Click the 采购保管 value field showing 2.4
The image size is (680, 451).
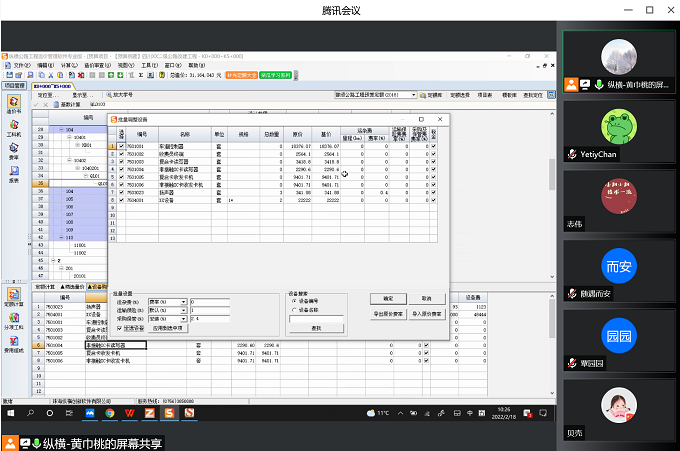pyautogui.click(x=210, y=319)
